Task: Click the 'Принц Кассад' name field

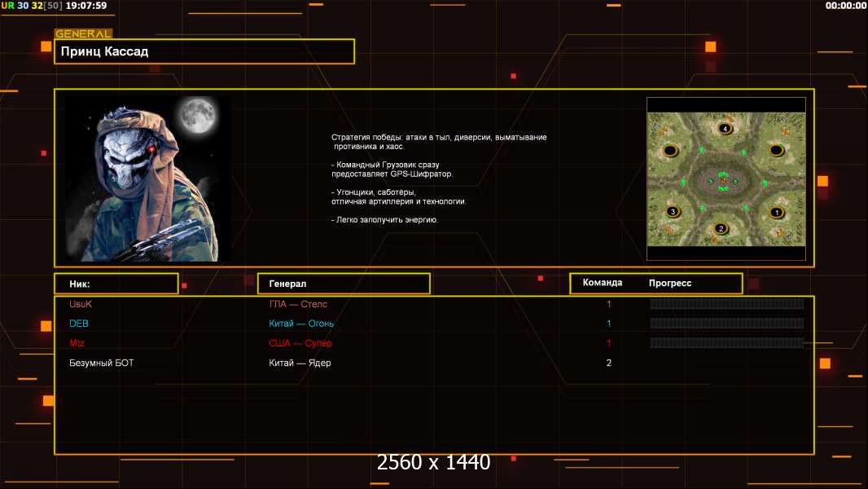Action: click(x=204, y=51)
